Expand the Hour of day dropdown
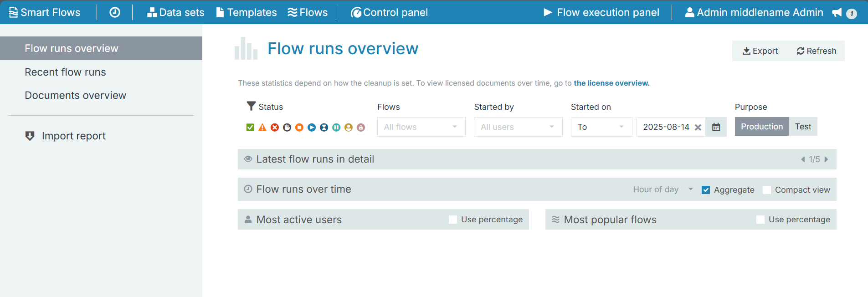This screenshot has width=868, height=297. (663, 189)
